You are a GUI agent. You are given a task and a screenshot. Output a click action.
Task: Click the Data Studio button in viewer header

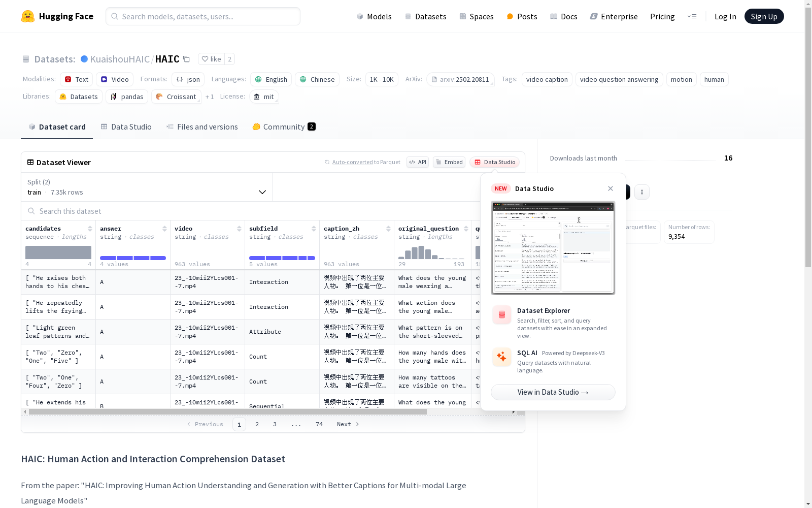pos(494,162)
